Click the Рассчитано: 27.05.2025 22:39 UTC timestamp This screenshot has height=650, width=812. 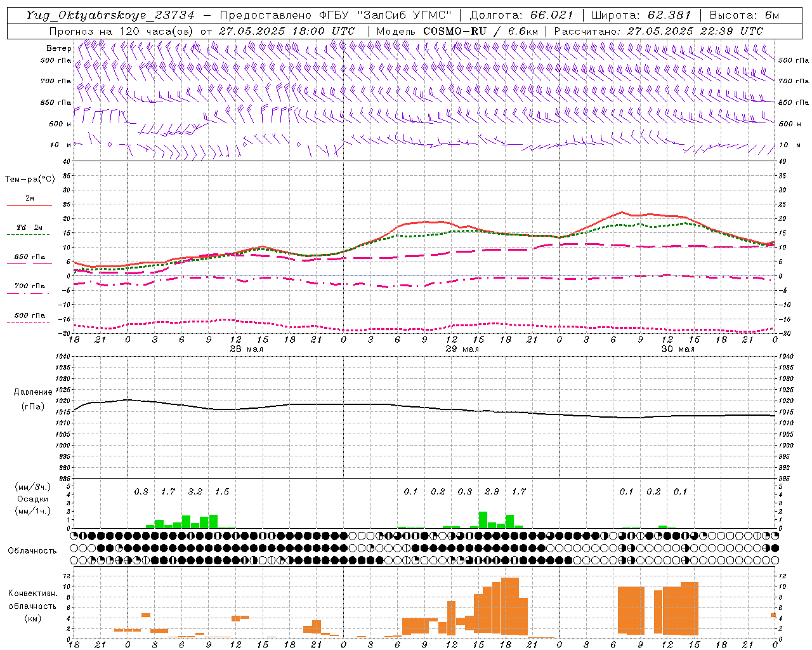pos(658,31)
